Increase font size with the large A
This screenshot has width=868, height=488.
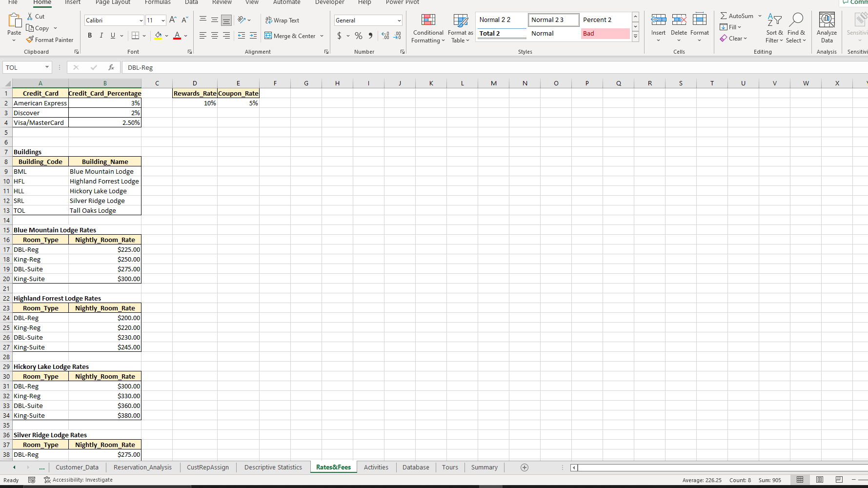173,20
